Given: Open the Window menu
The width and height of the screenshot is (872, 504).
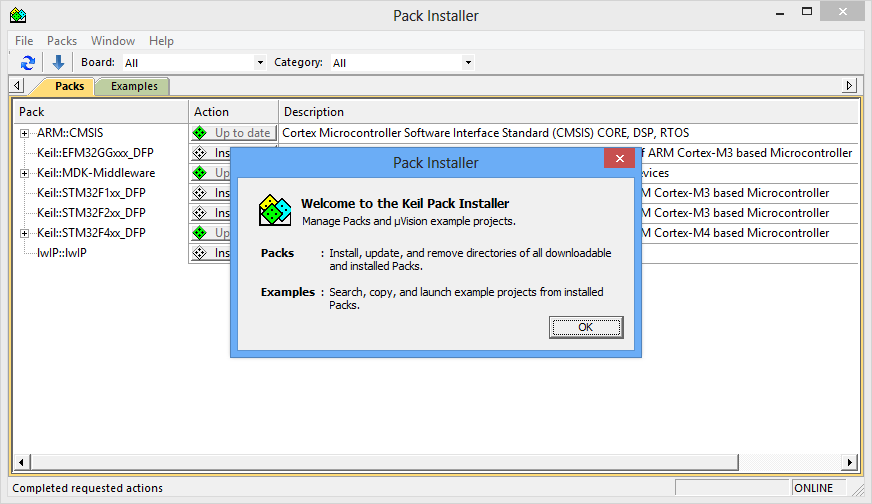Looking at the screenshot, I should [x=113, y=41].
